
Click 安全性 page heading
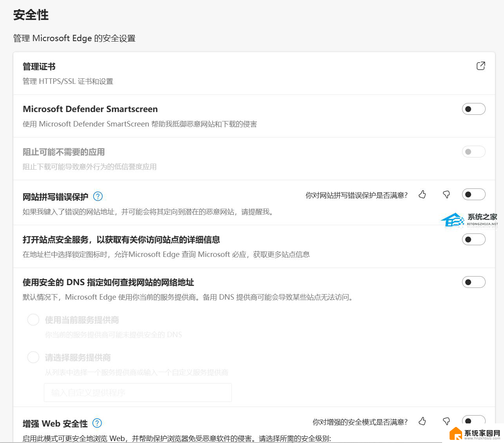(x=31, y=15)
